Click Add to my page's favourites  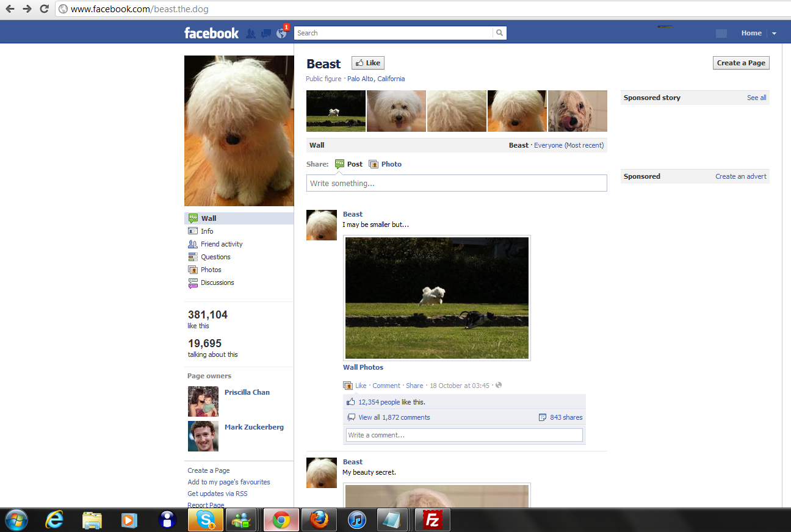229,482
